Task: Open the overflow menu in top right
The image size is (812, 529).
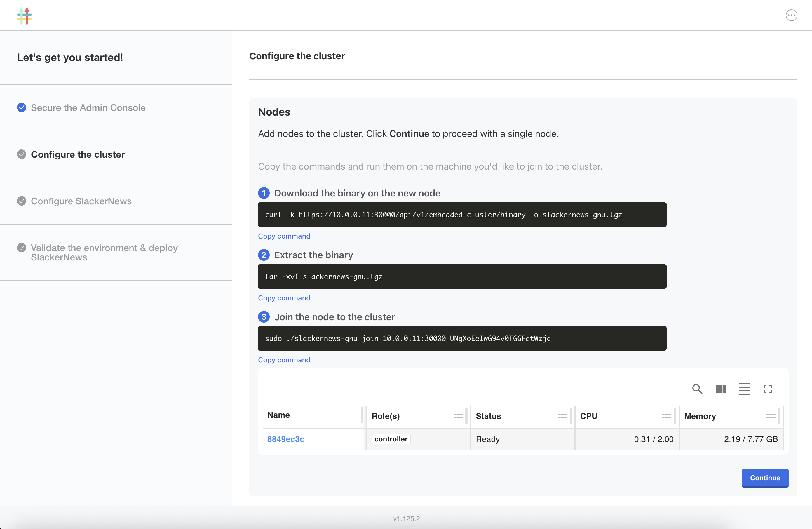Action: [x=791, y=15]
